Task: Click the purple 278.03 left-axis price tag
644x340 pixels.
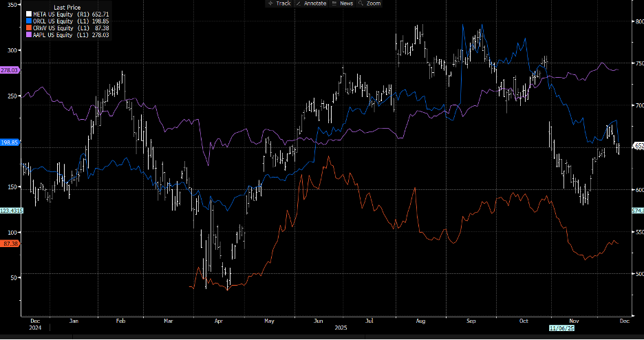Action: [10, 70]
